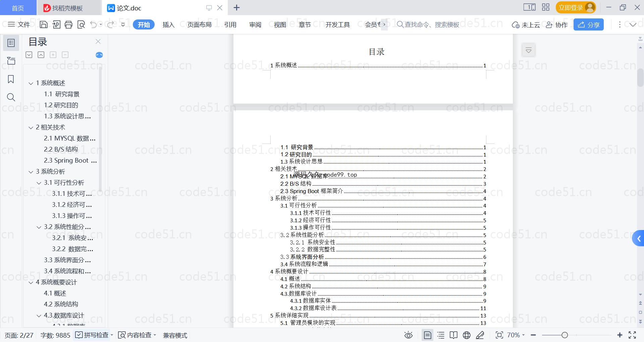Click the zoom in plus button
644x342 pixels.
coord(620,335)
